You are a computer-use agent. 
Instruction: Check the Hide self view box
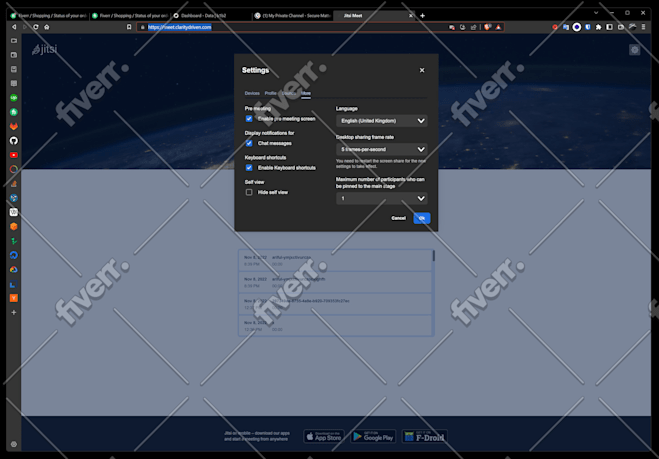click(x=249, y=192)
